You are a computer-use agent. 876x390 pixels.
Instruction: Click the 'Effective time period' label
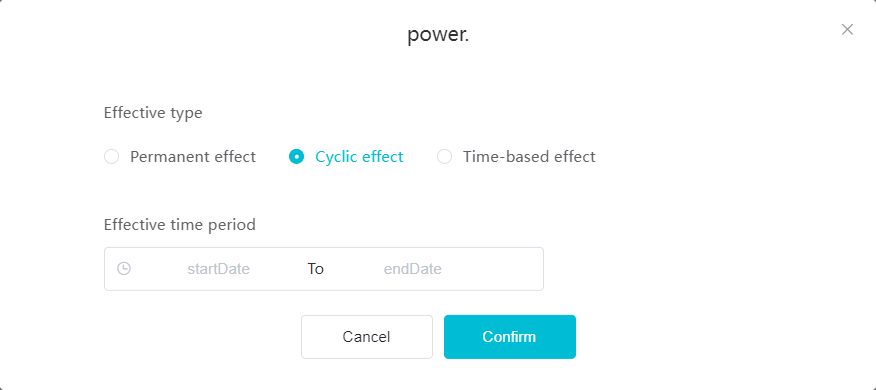point(180,225)
